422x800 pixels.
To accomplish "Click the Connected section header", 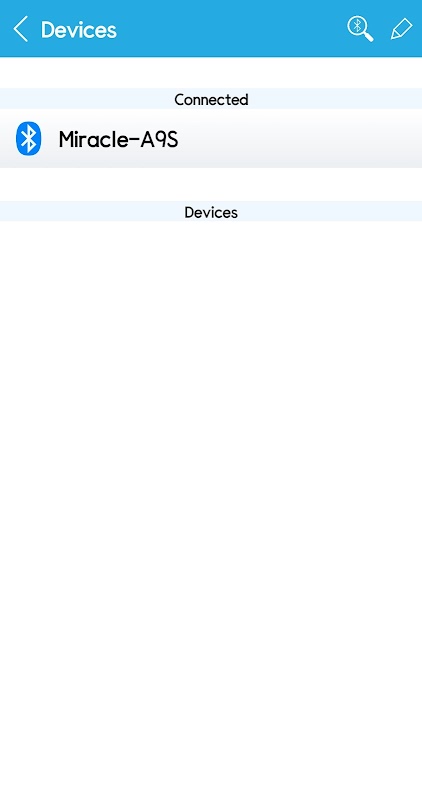I will [211, 99].
